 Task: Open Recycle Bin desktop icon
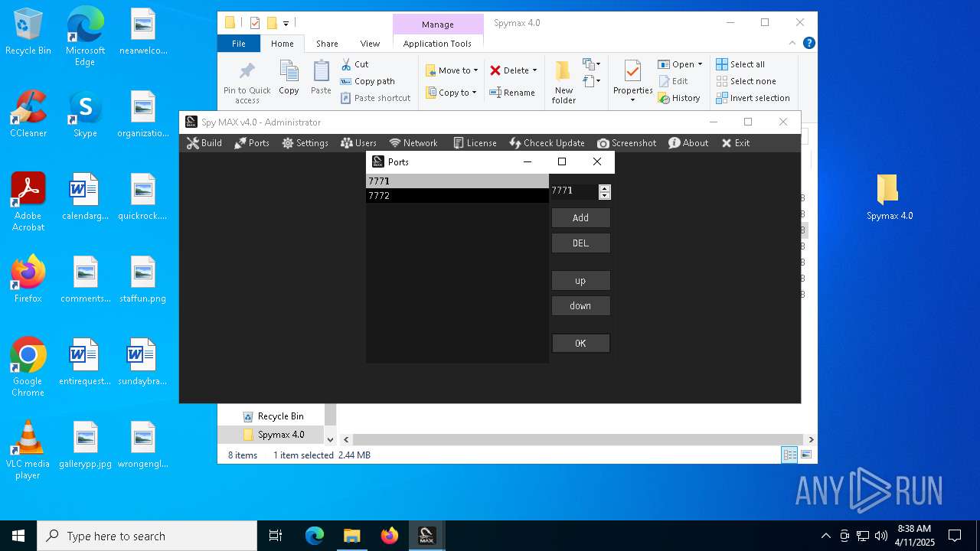click(x=28, y=31)
